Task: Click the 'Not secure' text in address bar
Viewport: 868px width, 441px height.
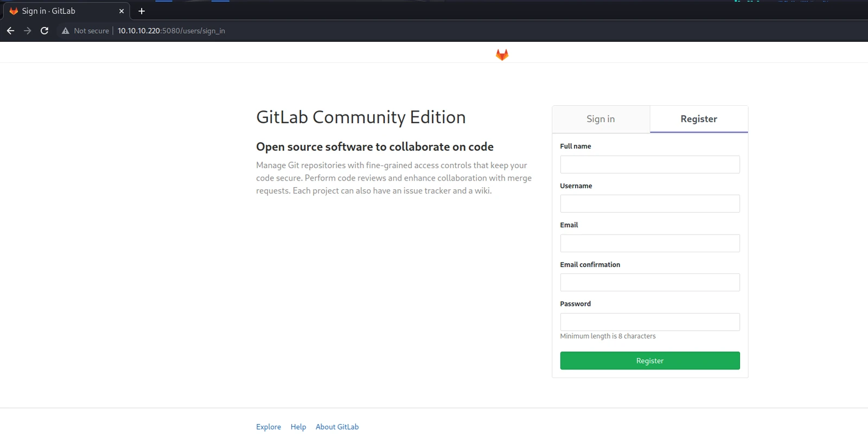Action: [91, 31]
